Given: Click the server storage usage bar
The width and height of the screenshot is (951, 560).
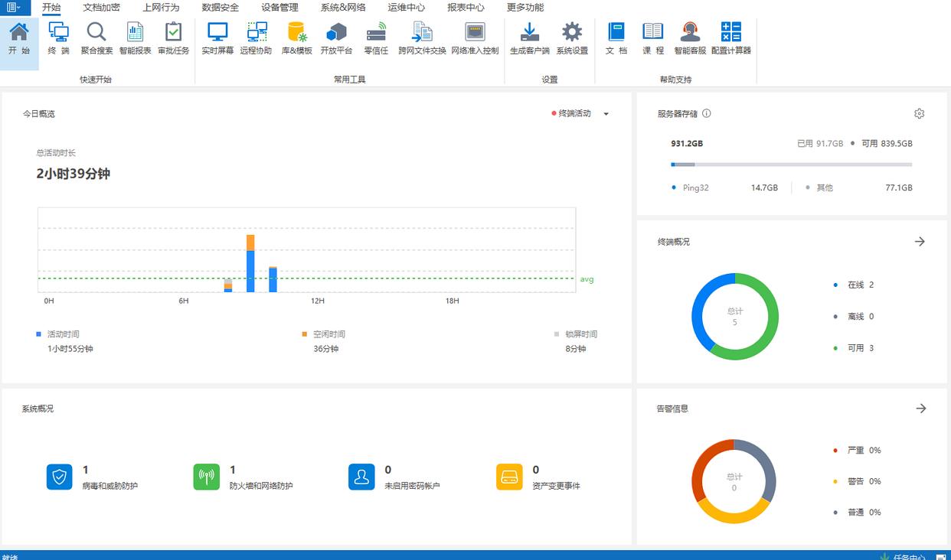Looking at the screenshot, I should (x=791, y=164).
